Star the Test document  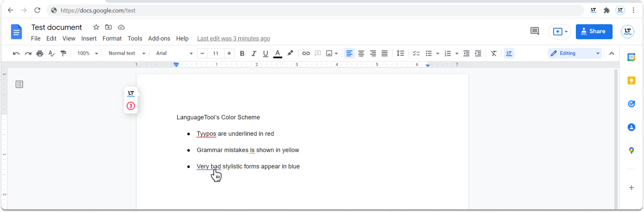(x=96, y=27)
